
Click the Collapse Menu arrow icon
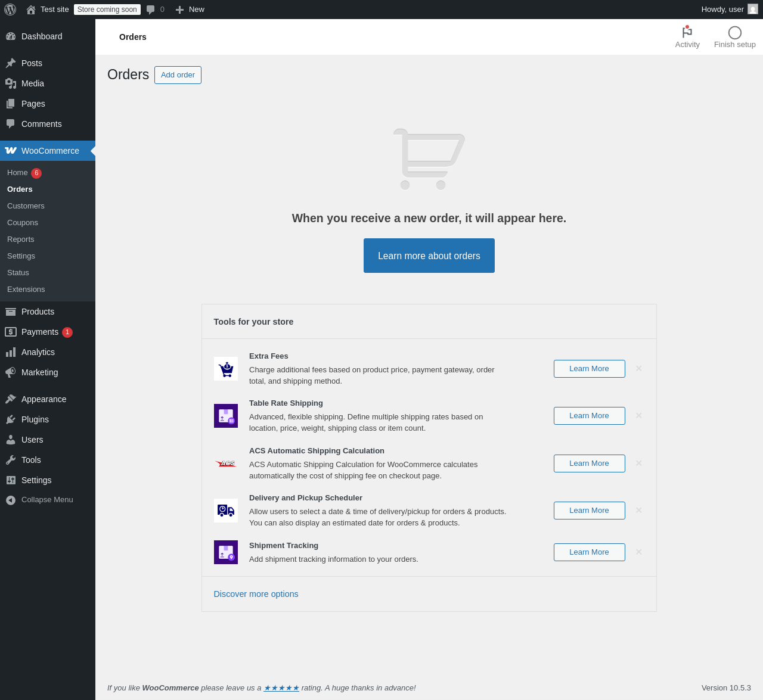pos(11,500)
